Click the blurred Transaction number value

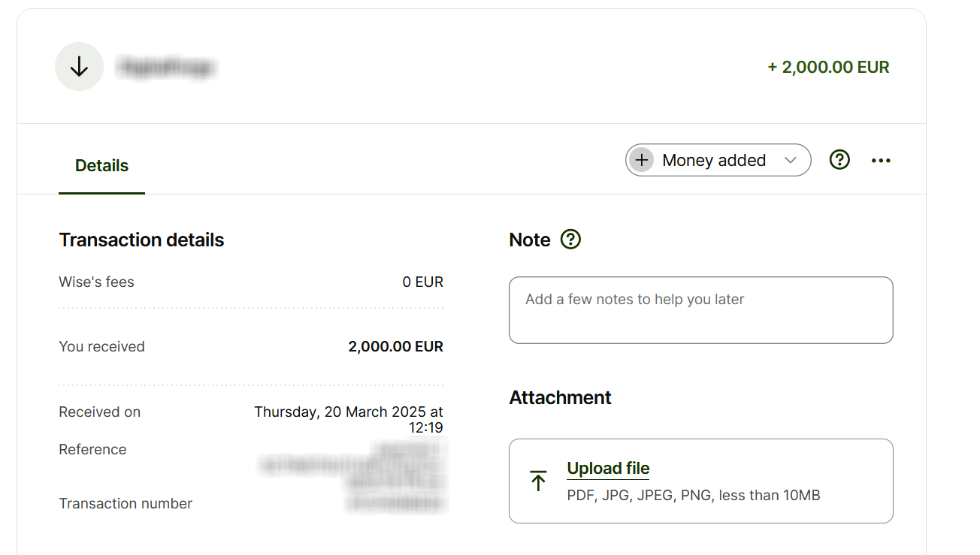[396, 503]
